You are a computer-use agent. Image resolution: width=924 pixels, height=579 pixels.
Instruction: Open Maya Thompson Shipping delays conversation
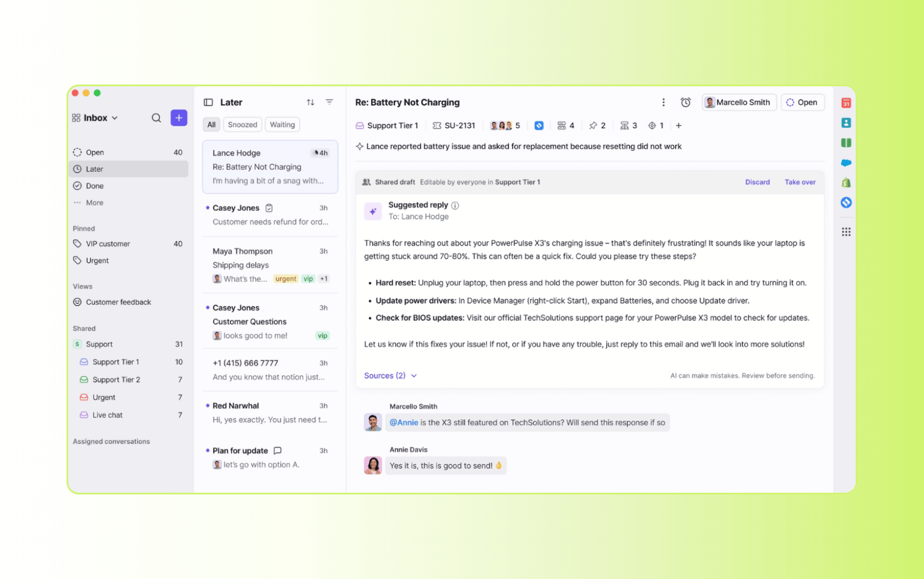pyautogui.click(x=270, y=265)
